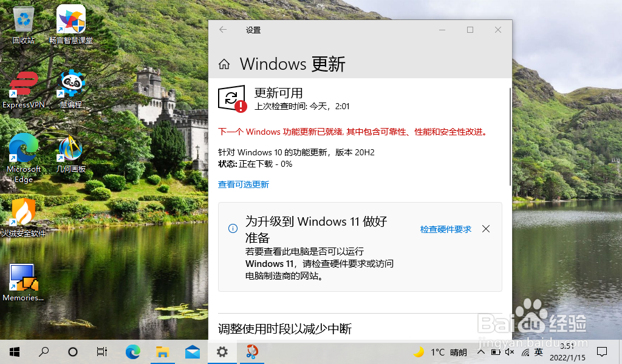Click the Settings window vertical scrollbar

510,136
